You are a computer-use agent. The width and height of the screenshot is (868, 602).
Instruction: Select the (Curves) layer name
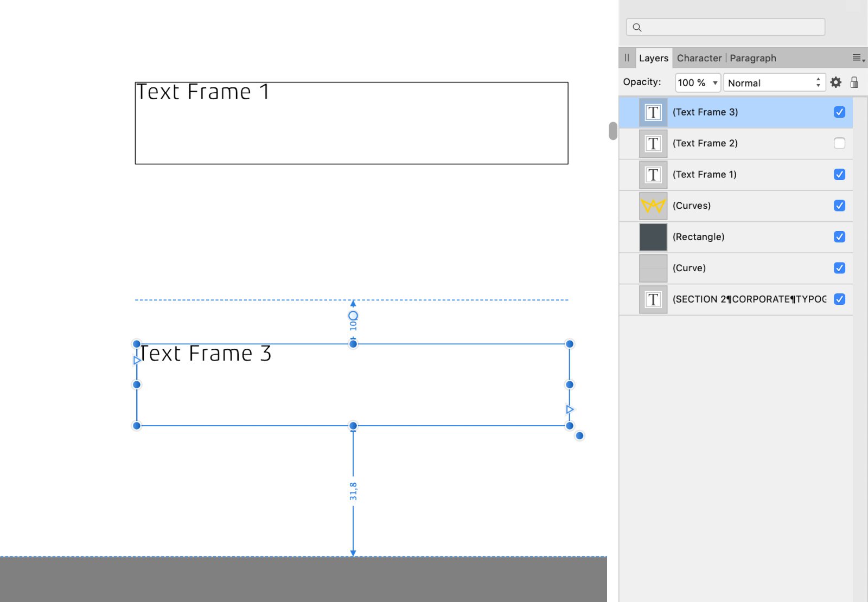(692, 206)
